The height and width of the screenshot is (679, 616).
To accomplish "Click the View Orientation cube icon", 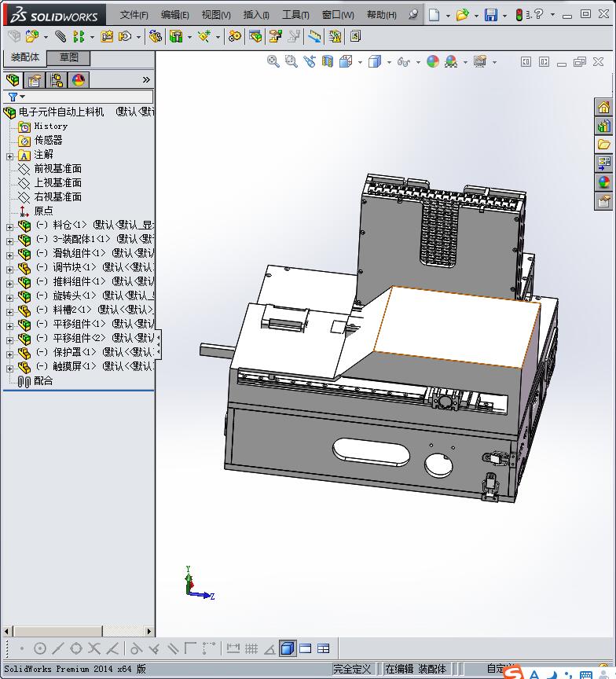I will [x=346, y=61].
